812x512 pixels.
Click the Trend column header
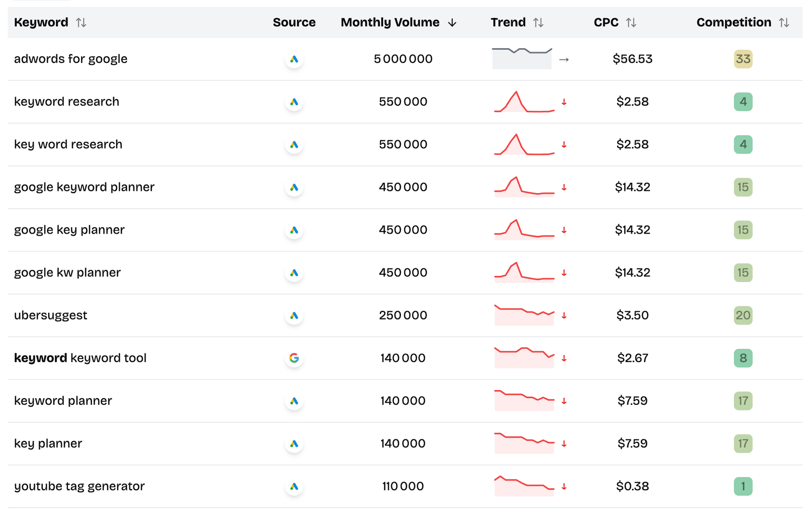(x=508, y=22)
